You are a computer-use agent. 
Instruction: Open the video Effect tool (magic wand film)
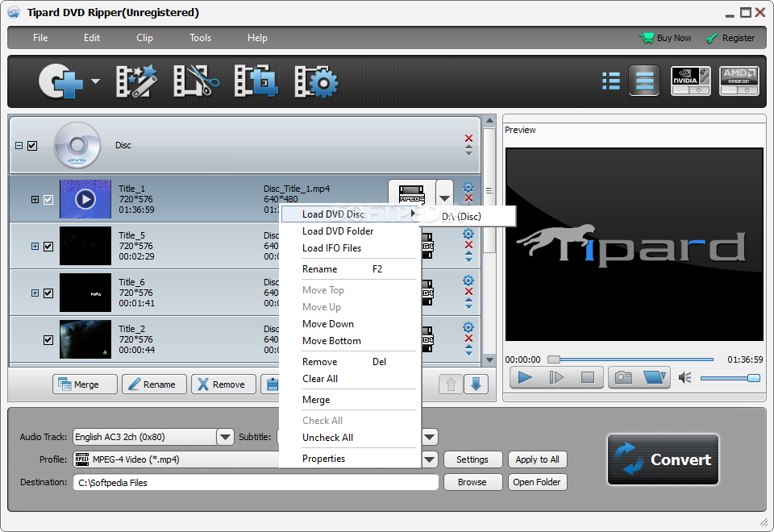click(x=136, y=81)
